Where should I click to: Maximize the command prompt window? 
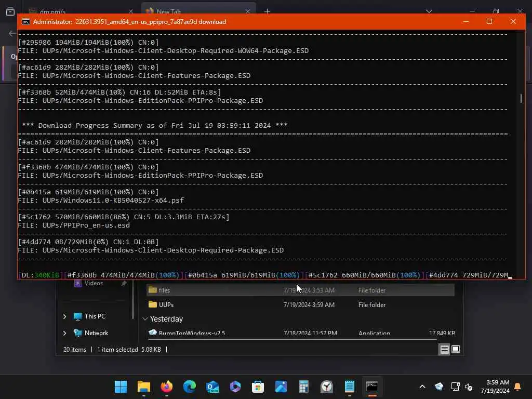(x=489, y=21)
